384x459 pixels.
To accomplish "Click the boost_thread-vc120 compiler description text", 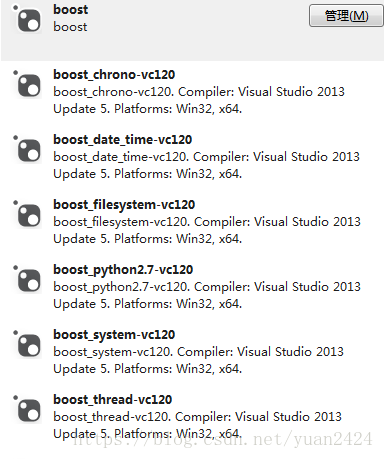I will [197, 425].
